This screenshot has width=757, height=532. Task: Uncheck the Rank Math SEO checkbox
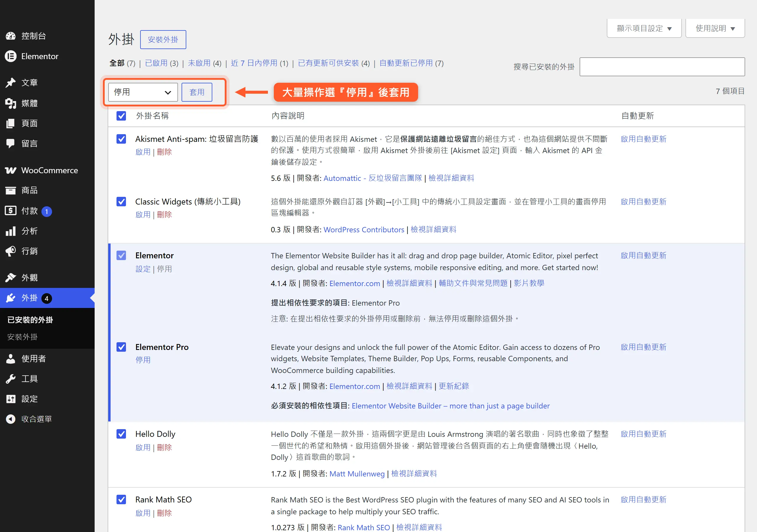(x=121, y=499)
